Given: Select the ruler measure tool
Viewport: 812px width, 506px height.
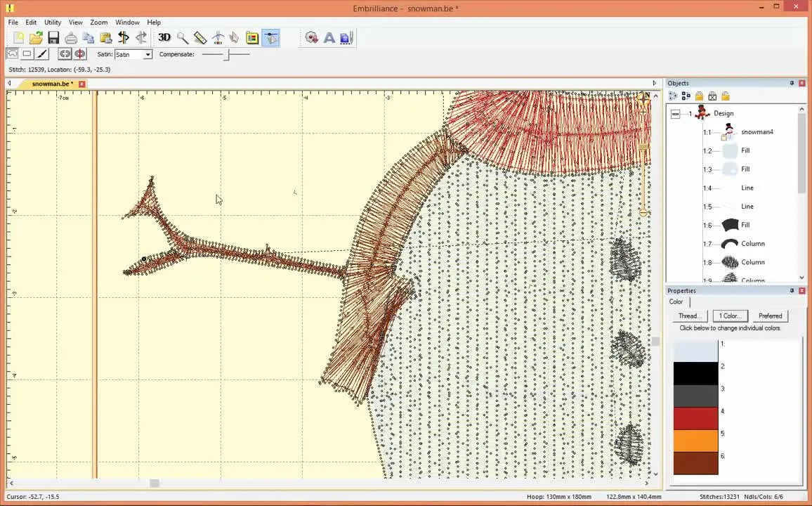Looking at the screenshot, I should (200, 38).
